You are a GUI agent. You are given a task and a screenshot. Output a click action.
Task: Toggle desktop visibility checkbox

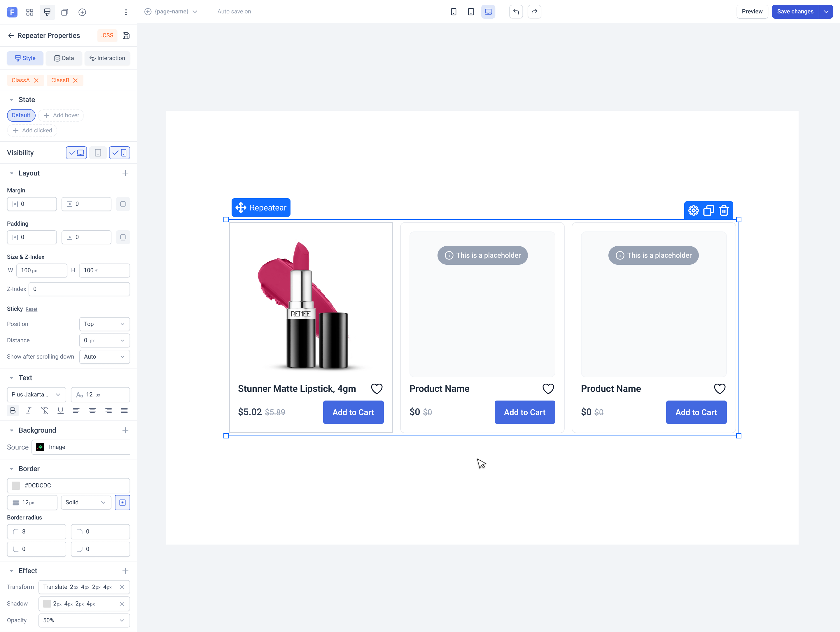(76, 152)
